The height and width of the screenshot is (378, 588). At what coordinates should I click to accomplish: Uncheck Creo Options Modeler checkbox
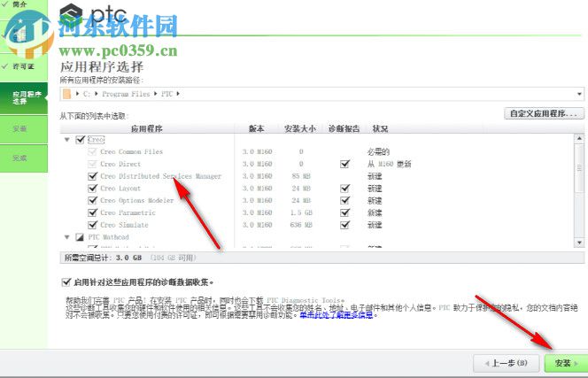(92, 200)
